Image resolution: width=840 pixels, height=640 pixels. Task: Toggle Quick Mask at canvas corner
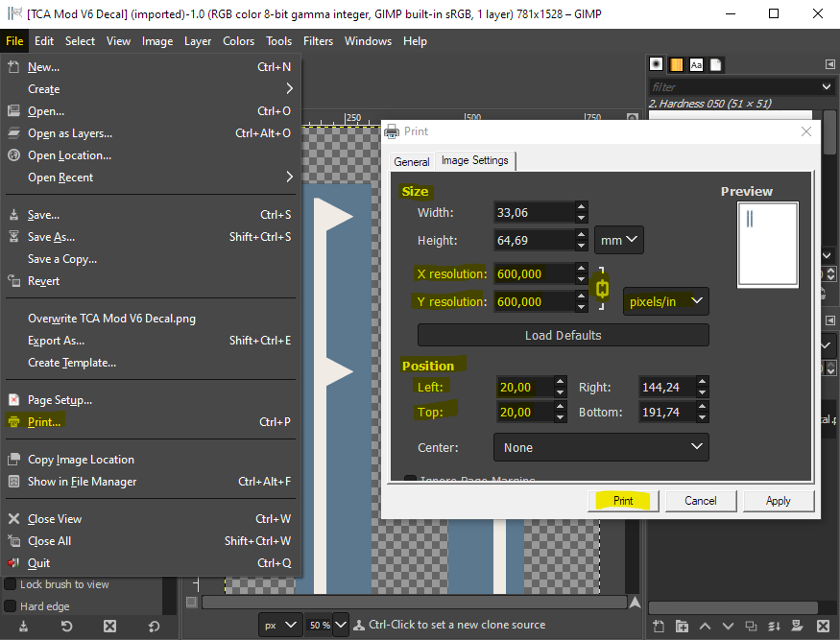point(191,602)
